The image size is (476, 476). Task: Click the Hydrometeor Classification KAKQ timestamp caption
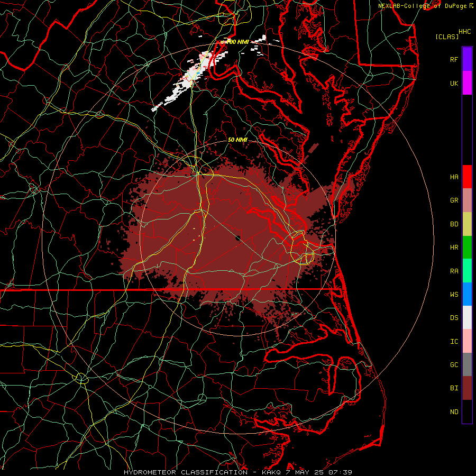click(x=238, y=472)
